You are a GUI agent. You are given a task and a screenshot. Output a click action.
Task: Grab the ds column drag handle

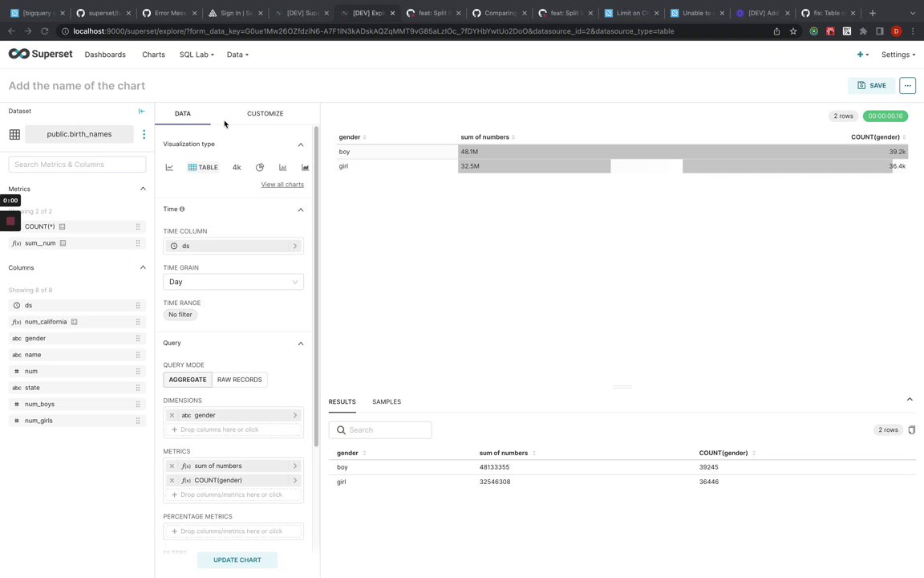pyautogui.click(x=138, y=306)
